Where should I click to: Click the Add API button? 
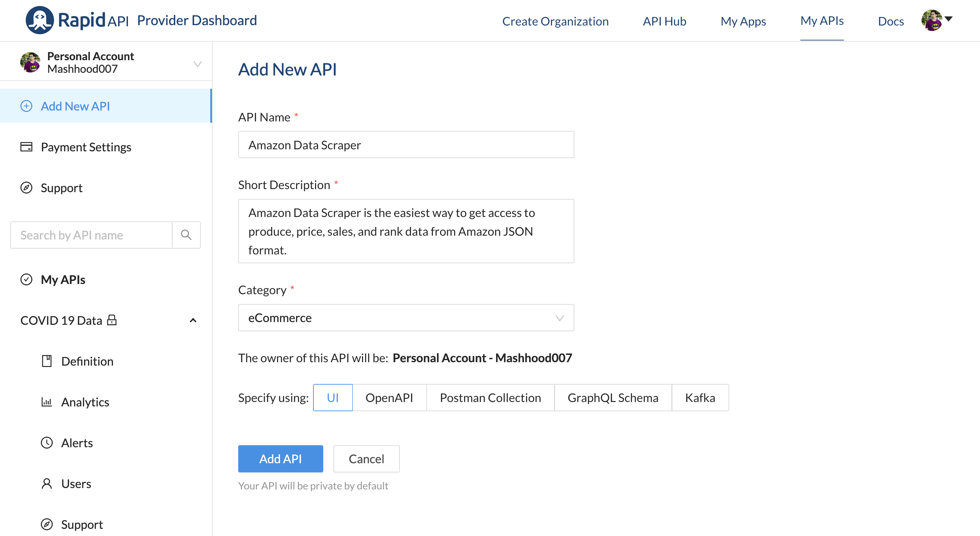280,458
